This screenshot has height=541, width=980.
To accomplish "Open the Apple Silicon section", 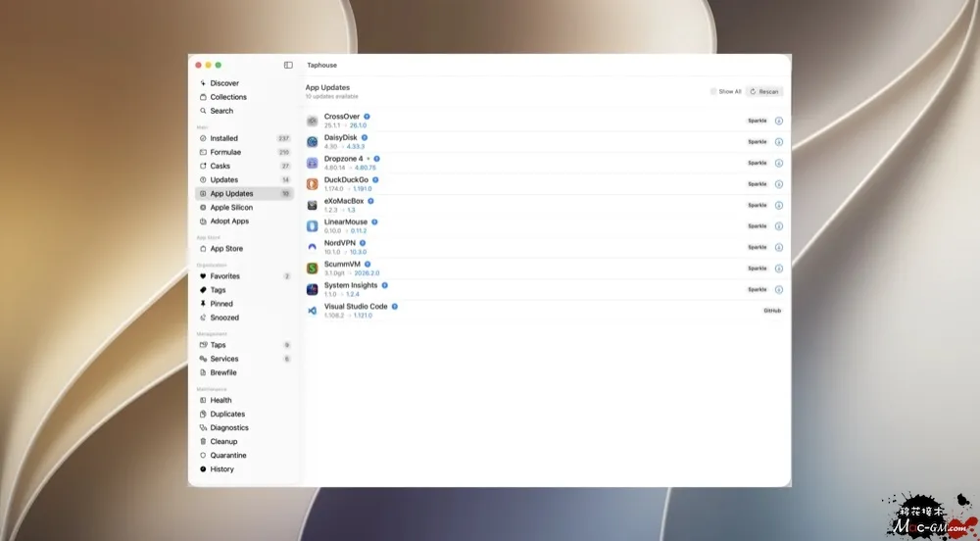I will click(x=244, y=208).
